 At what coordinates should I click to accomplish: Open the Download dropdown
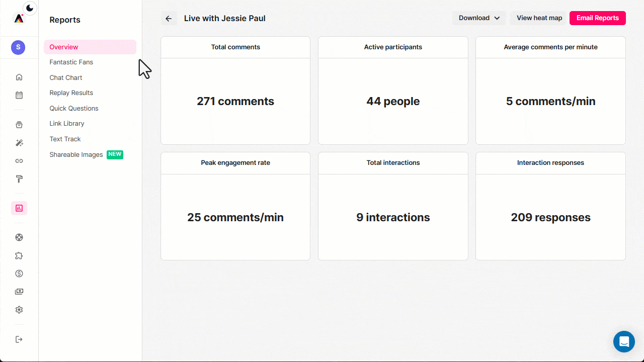479,18
